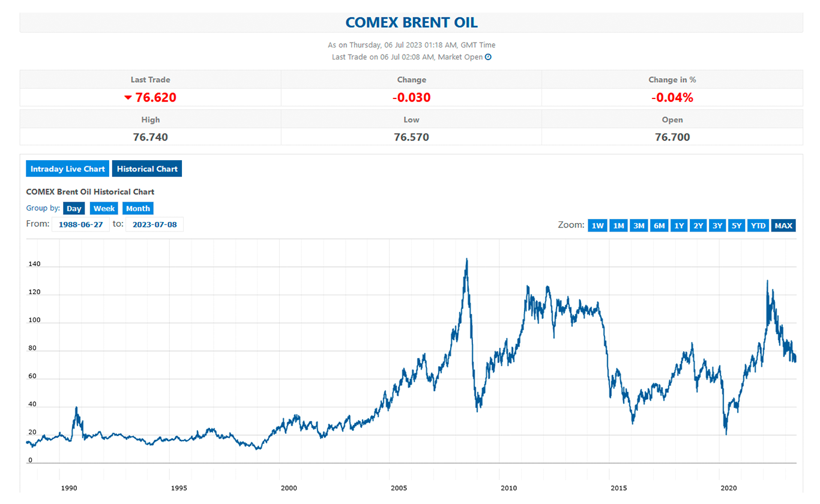
Task: Choose the 5Y zoom range
Action: pos(737,226)
